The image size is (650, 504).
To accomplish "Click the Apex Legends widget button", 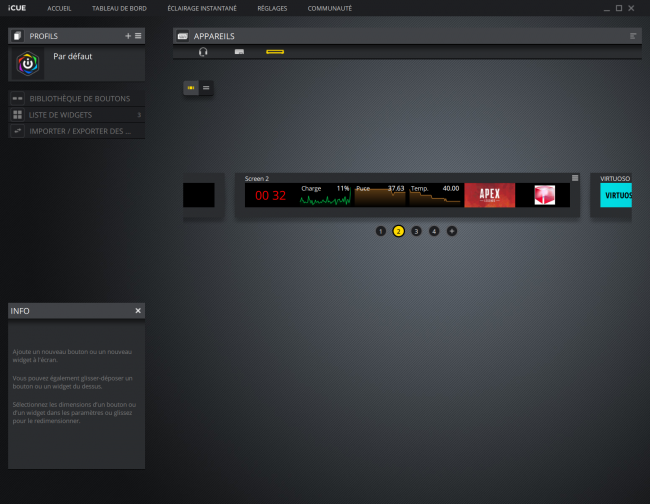I will [x=489, y=195].
